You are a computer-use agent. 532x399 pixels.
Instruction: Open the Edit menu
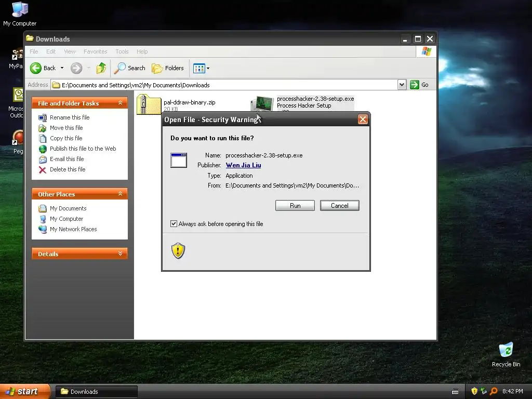click(51, 51)
